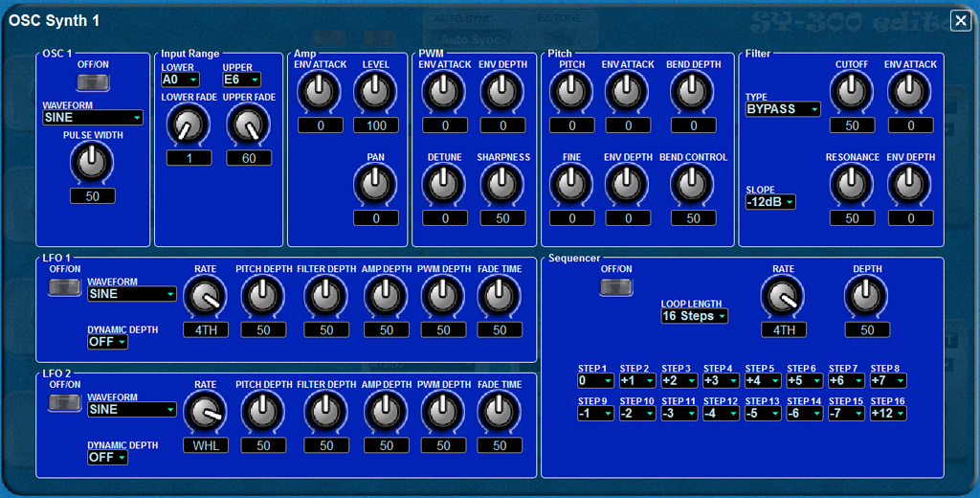Click the Pitch ENV ATTACK knob
The width and height of the screenshot is (980, 498).
627,91
